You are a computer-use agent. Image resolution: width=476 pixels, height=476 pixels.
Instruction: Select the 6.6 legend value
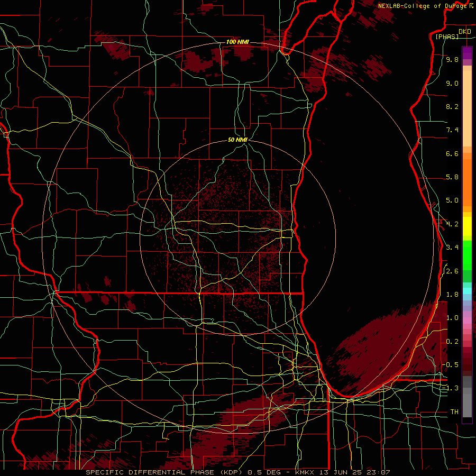point(452,153)
